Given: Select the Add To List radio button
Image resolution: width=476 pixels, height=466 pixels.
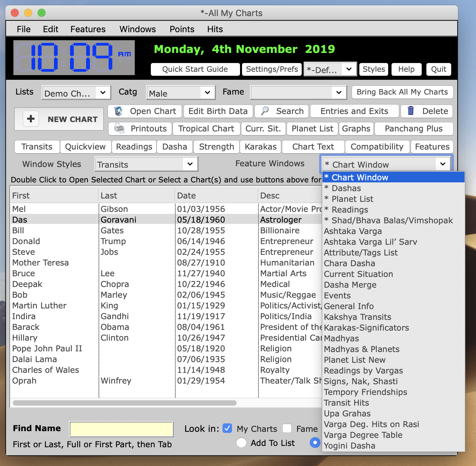Looking at the screenshot, I should point(241,443).
